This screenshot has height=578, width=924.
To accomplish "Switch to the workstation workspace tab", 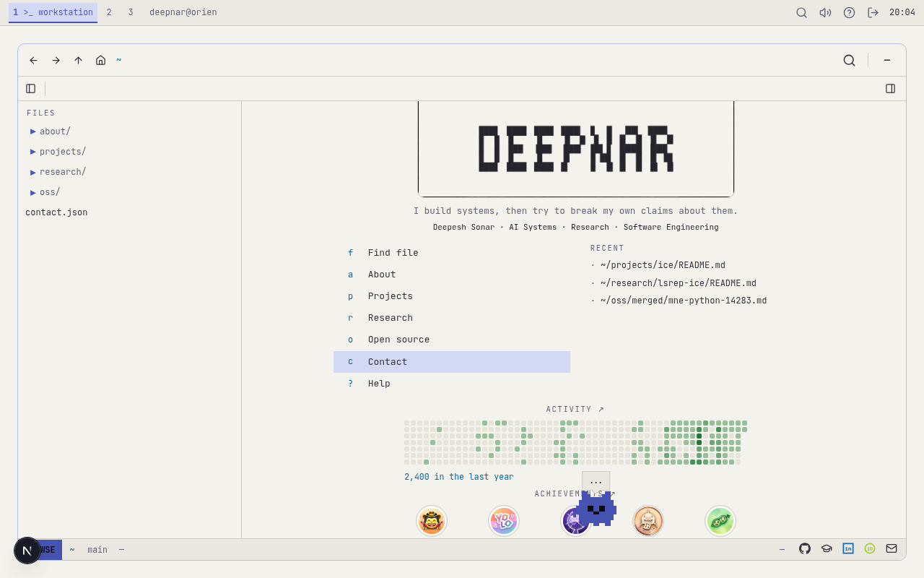I will click(53, 12).
